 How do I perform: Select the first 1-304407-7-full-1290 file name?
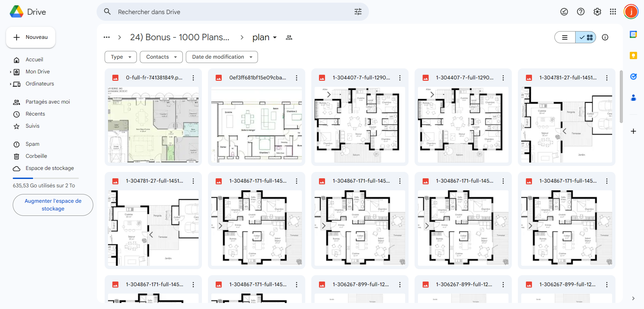[x=362, y=78]
